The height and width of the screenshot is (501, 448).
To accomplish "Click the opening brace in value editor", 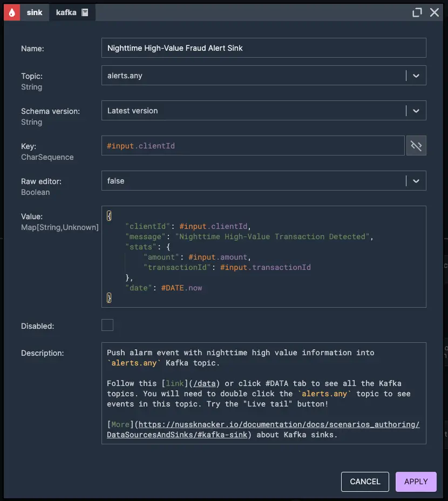I will (109, 216).
